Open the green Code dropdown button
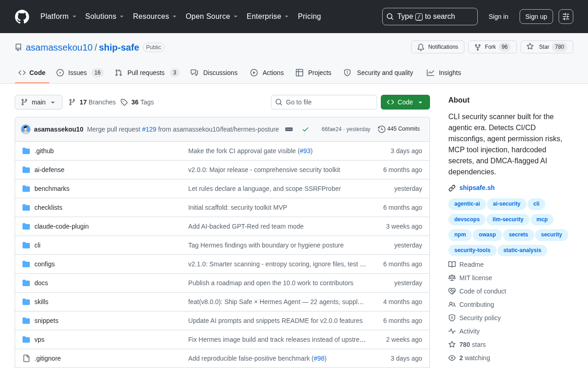 coord(405,102)
